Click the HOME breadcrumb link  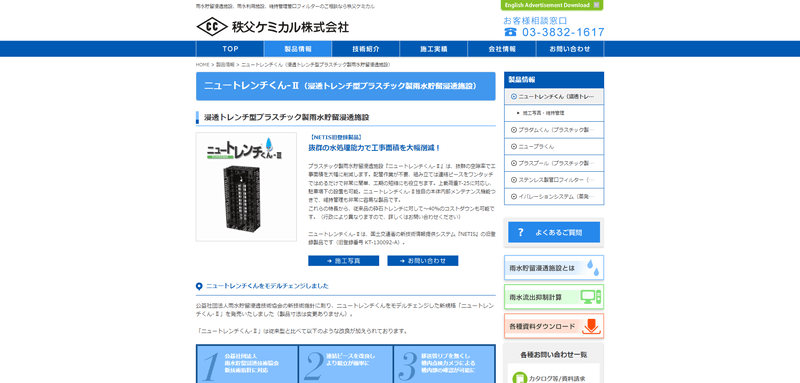pyautogui.click(x=203, y=65)
